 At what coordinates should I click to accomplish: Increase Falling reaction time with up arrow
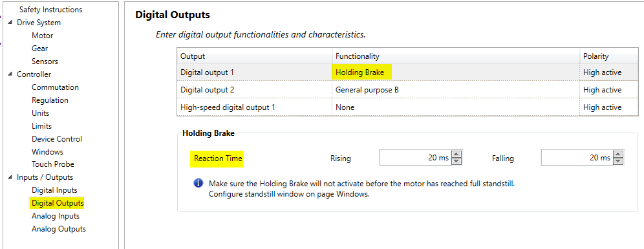click(618, 155)
